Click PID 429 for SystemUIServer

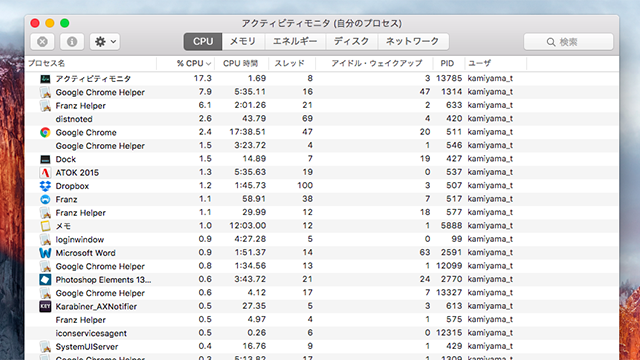(454, 346)
